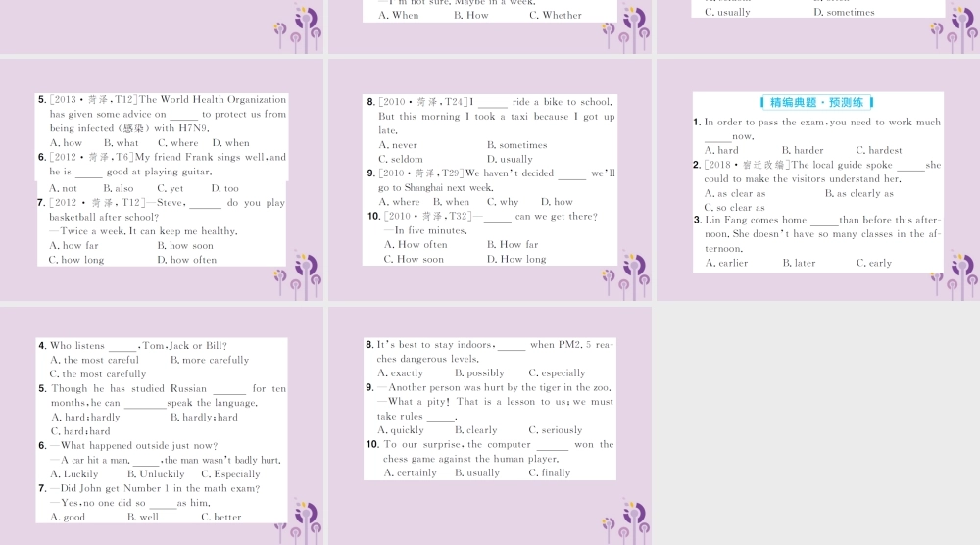Image resolution: width=980 pixels, height=545 pixels.
Task: Click the top-right slide with 'C. usually' option
Action: [818, 26]
